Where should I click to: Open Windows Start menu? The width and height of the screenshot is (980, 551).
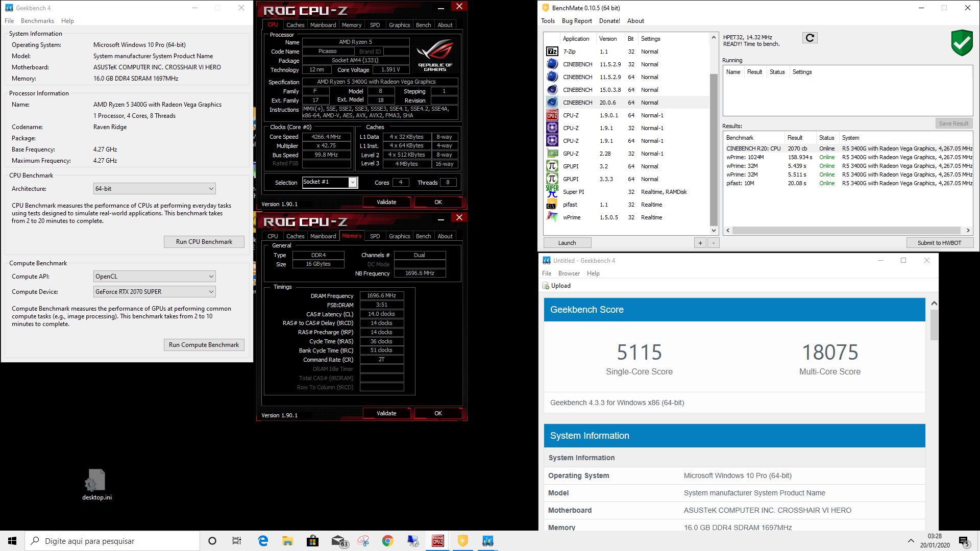pos(12,541)
